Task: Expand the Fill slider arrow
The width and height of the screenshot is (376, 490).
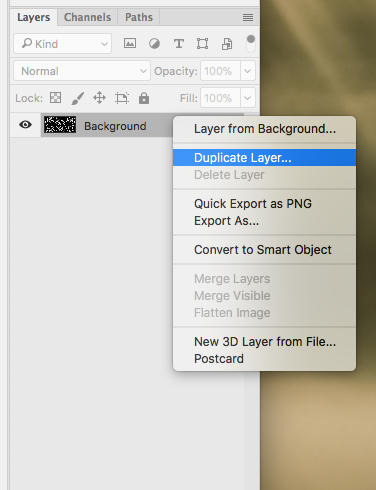Action: (248, 98)
